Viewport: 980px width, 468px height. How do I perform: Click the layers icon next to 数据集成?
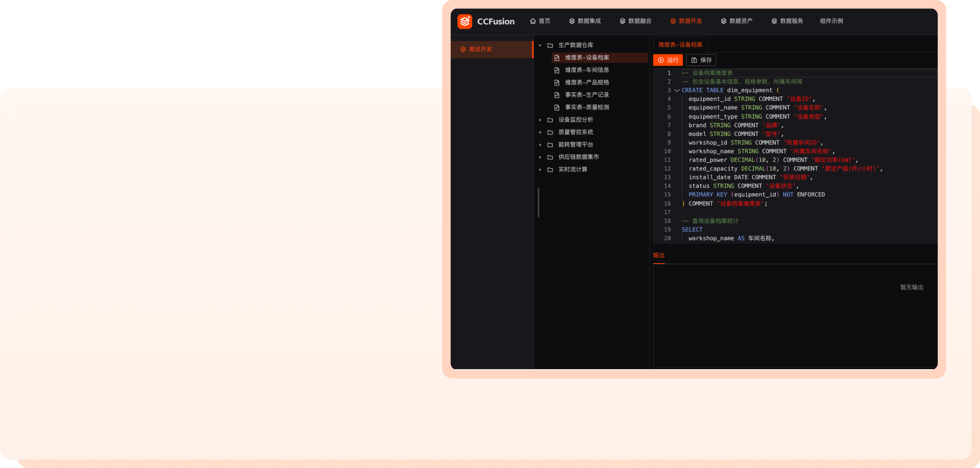[572, 21]
